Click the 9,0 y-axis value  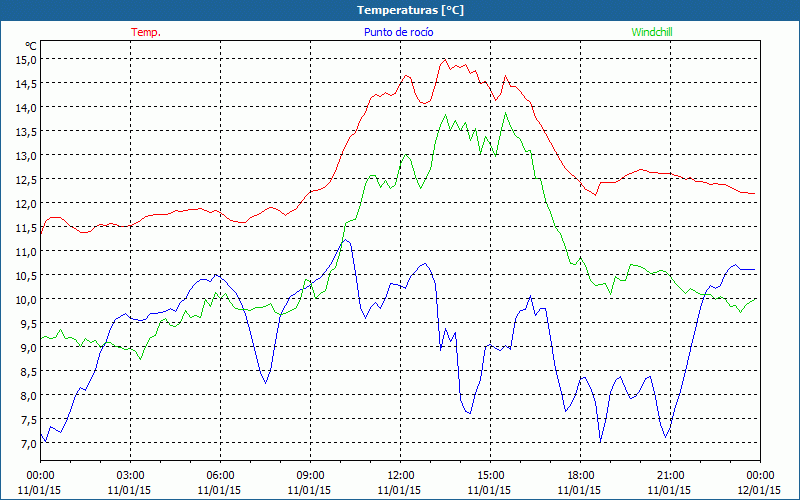coord(28,347)
